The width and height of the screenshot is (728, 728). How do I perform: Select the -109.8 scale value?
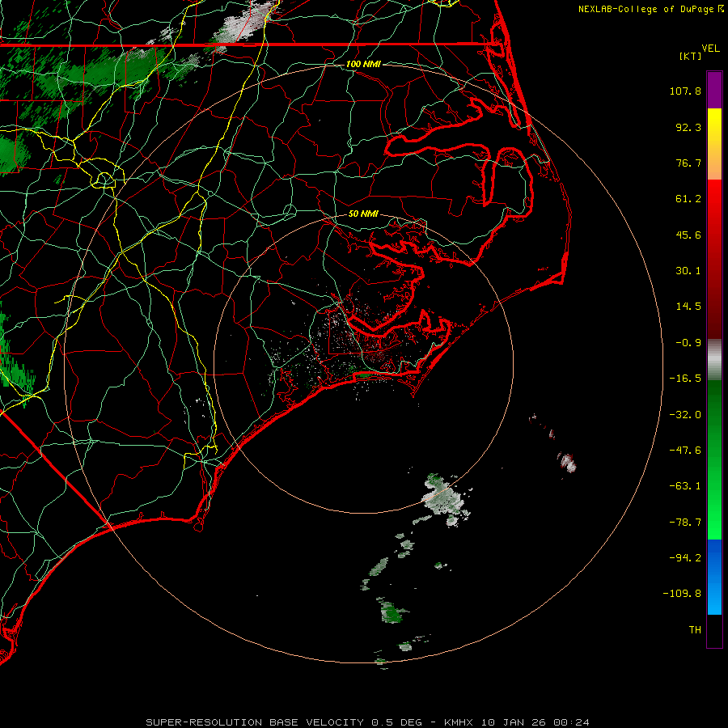pyautogui.click(x=682, y=594)
